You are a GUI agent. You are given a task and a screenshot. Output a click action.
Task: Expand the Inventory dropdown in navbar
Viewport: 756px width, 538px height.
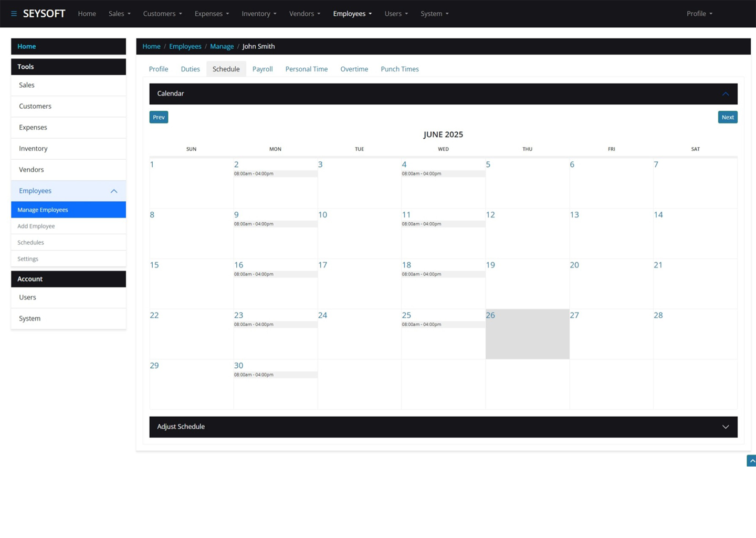(x=259, y=14)
